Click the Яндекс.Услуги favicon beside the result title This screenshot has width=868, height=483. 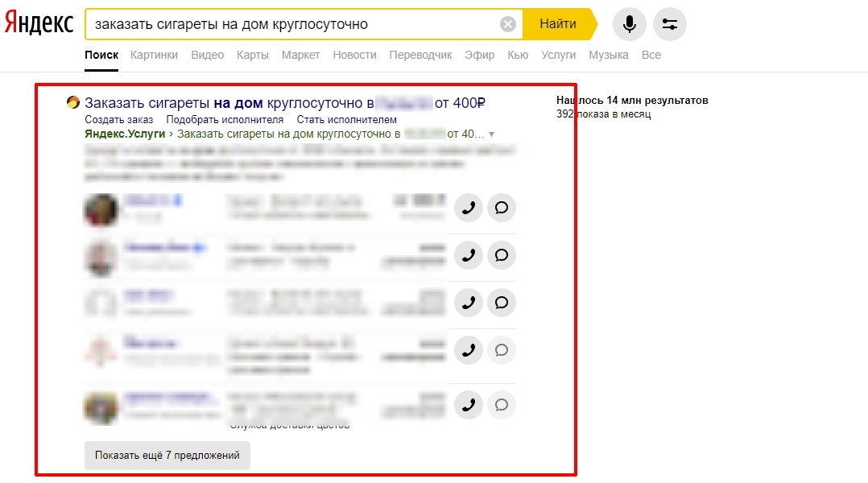tap(73, 102)
